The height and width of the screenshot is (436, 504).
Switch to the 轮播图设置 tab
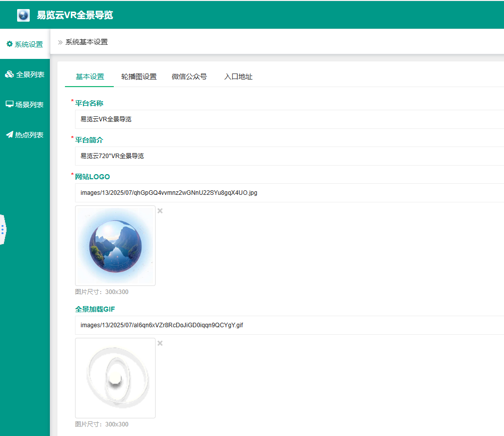coord(139,77)
